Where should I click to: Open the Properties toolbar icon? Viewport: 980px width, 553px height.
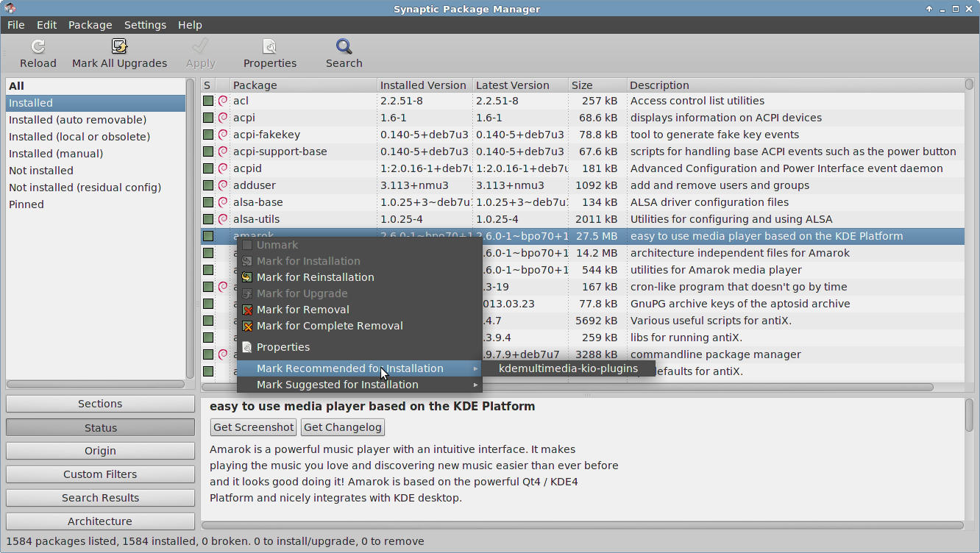click(x=270, y=46)
